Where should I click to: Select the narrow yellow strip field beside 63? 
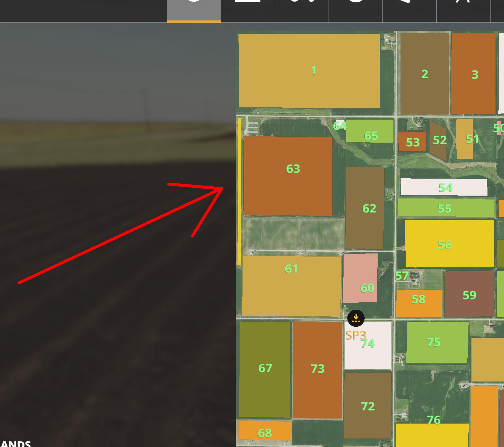(x=239, y=192)
